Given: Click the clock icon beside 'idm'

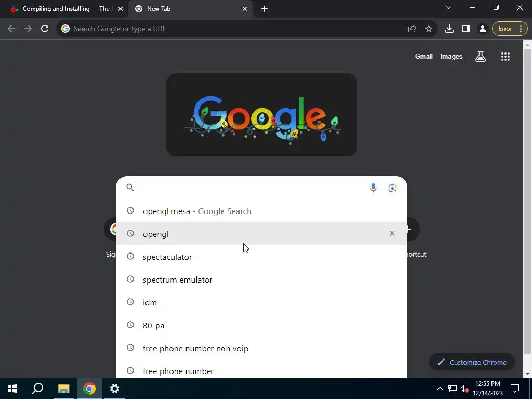Looking at the screenshot, I should 130,302.
